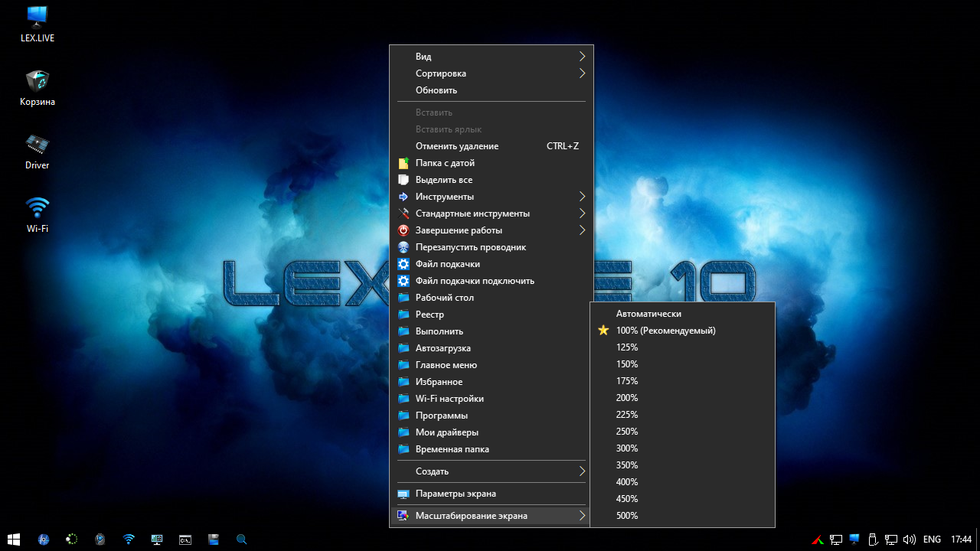
Task: Open the command prompt icon in taskbar
Action: (x=185, y=540)
